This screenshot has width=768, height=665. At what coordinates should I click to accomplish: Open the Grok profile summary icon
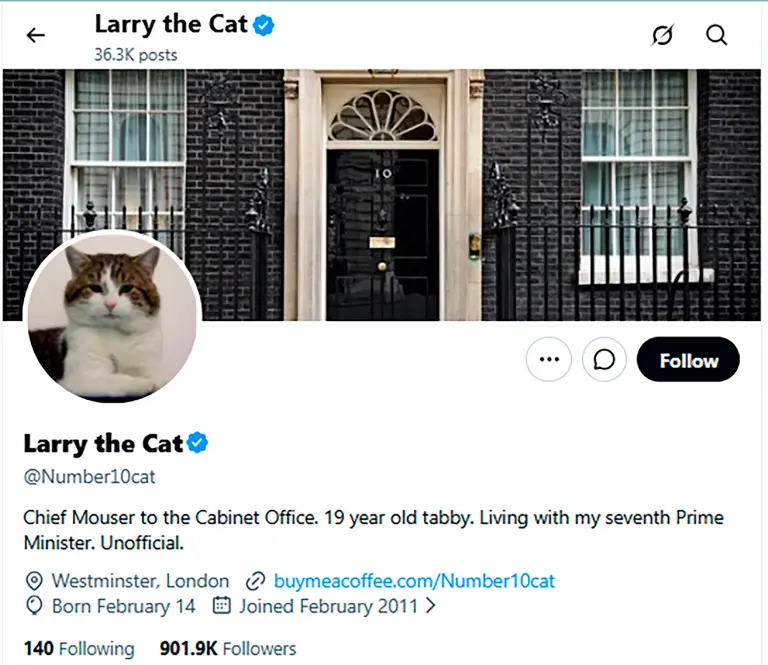click(x=662, y=35)
